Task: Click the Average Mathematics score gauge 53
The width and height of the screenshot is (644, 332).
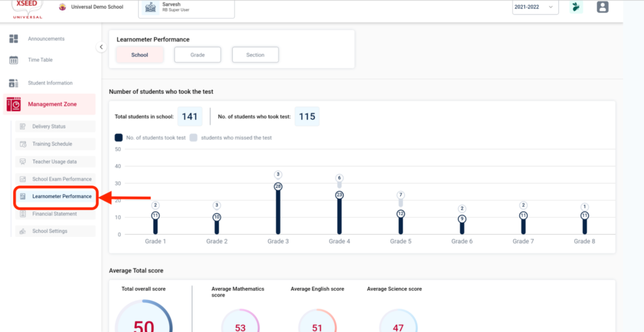Action: coord(240,321)
